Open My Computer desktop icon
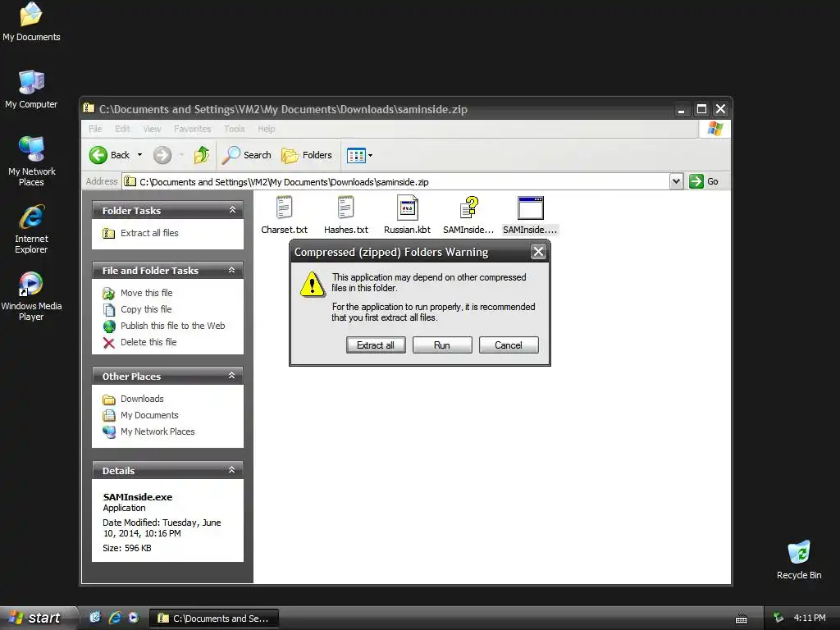 (31, 89)
